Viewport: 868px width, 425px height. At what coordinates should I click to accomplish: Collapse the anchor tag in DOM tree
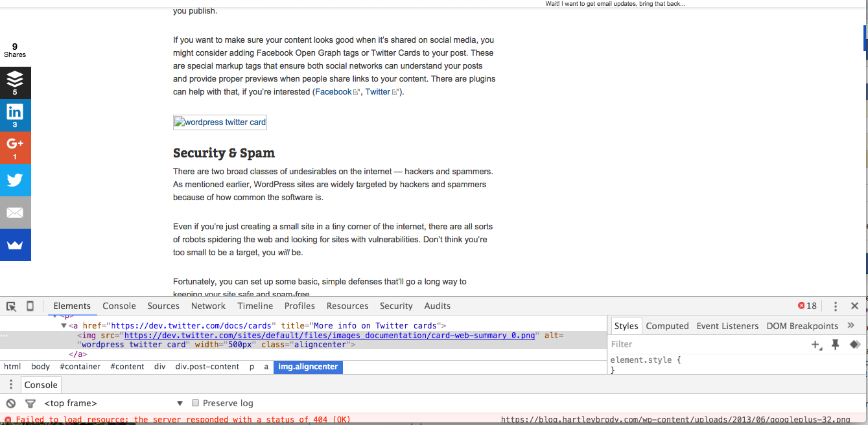pyautogui.click(x=64, y=326)
